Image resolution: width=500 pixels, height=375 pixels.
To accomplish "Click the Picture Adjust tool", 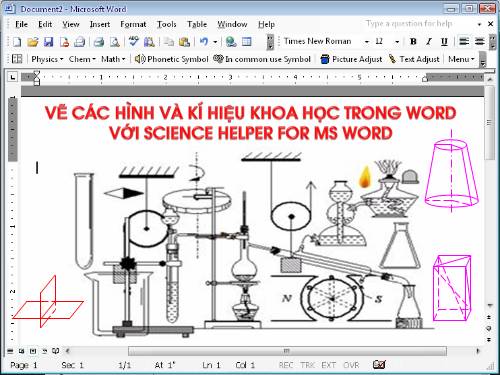I will tap(351, 59).
